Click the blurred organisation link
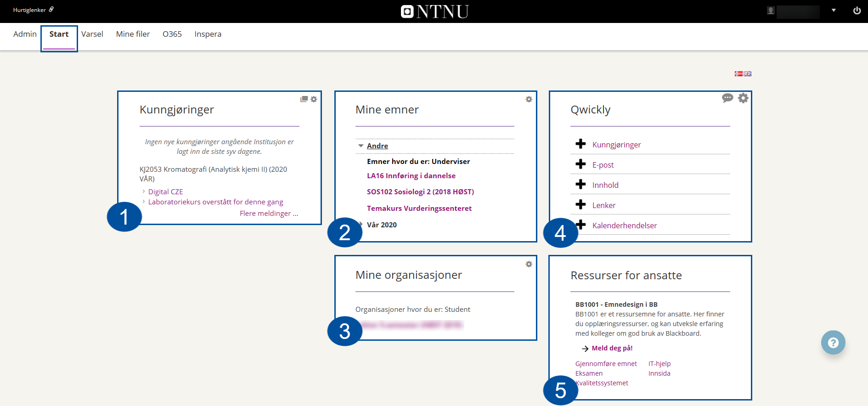This screenshot has height=406, width=868. (412, 325)
